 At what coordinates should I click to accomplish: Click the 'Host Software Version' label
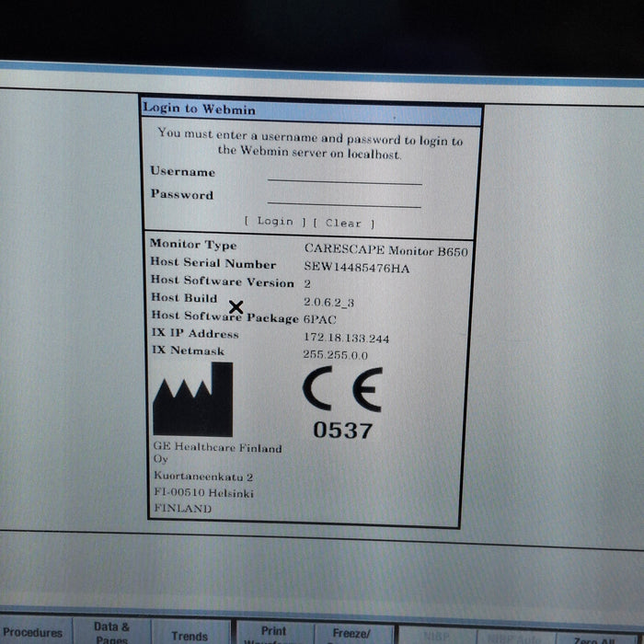point(223,282)
